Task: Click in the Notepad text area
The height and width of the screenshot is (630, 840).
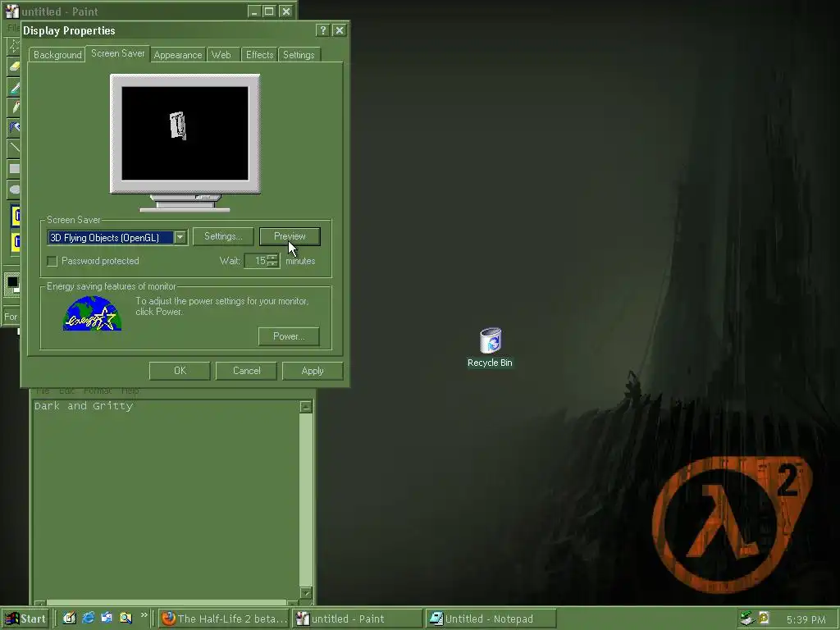Action: click(166, 500)
